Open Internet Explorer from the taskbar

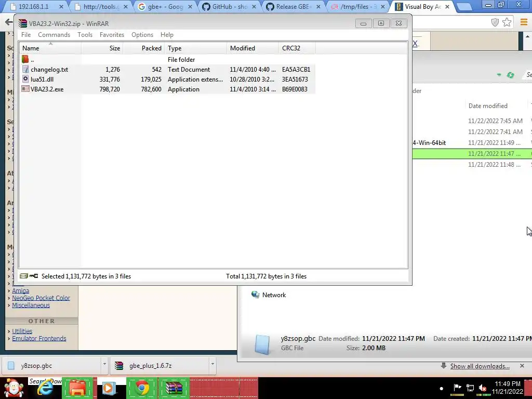[45, 388]
